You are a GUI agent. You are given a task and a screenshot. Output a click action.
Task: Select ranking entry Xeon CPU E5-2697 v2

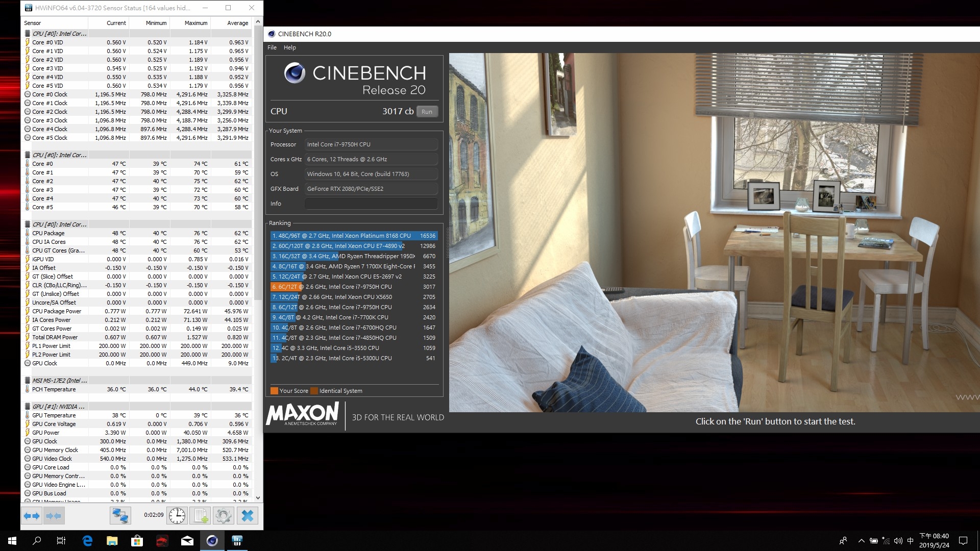(354, 277)
